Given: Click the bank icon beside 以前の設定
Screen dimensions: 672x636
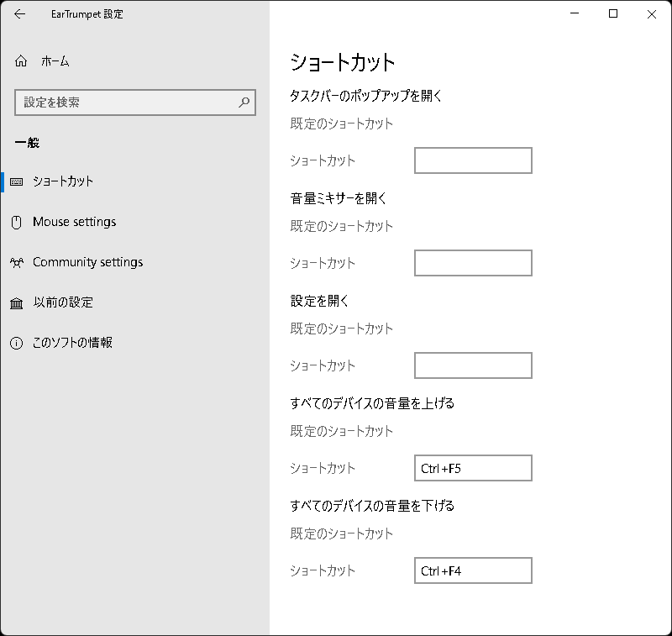Looking at the screenshot, I should pyautogui.click(x=17, y=302).
